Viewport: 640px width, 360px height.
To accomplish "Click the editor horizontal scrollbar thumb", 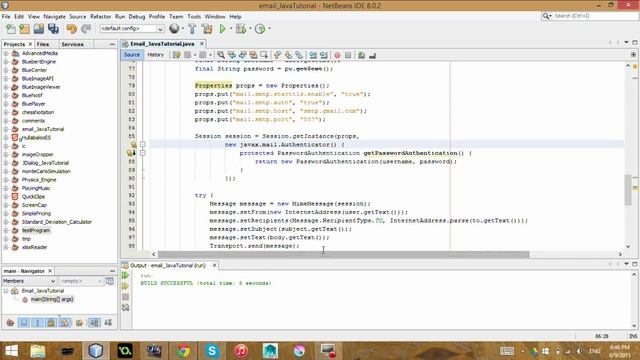I will [x=343, y=254].
